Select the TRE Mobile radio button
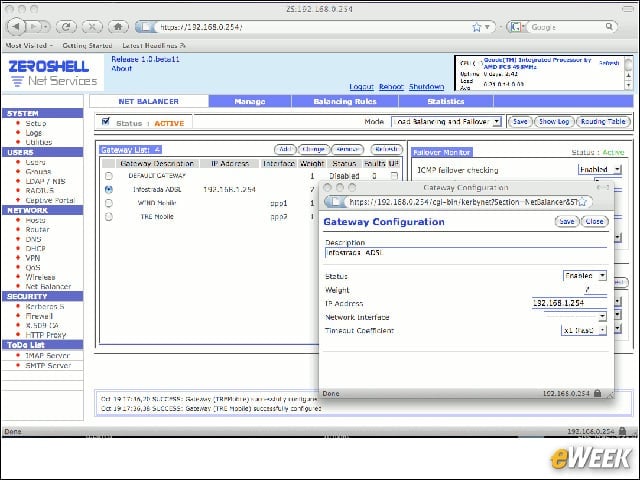This screenshot has height=480, width=640. point(109,217)
